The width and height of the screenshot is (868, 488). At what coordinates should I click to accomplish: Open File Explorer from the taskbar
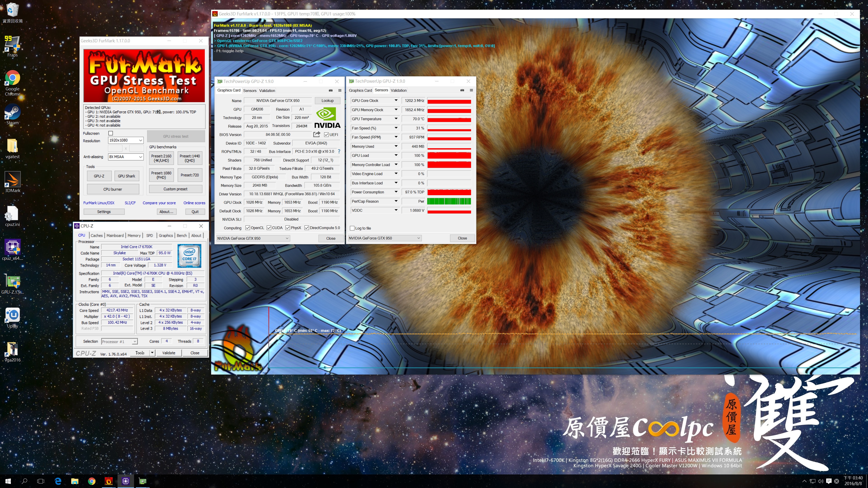(75, 481)
